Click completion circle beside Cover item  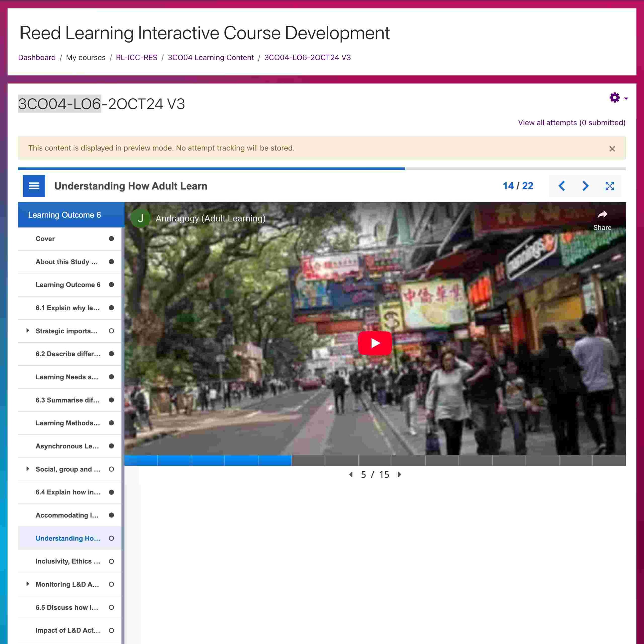tap(111, 239)
